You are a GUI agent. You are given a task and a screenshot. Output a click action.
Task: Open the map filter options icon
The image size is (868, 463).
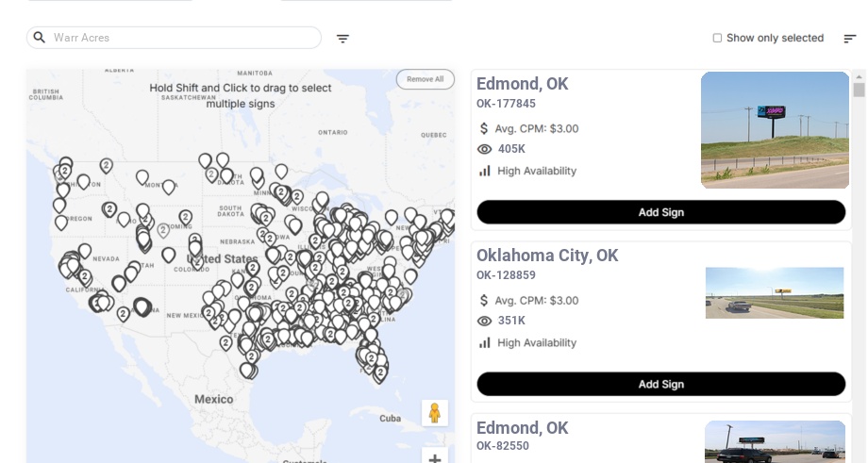(x=342, y=39)
